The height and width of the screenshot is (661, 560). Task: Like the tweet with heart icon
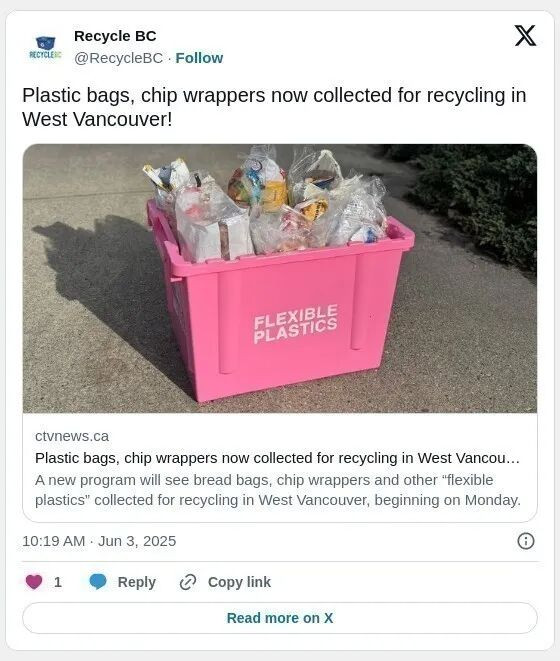34,582
